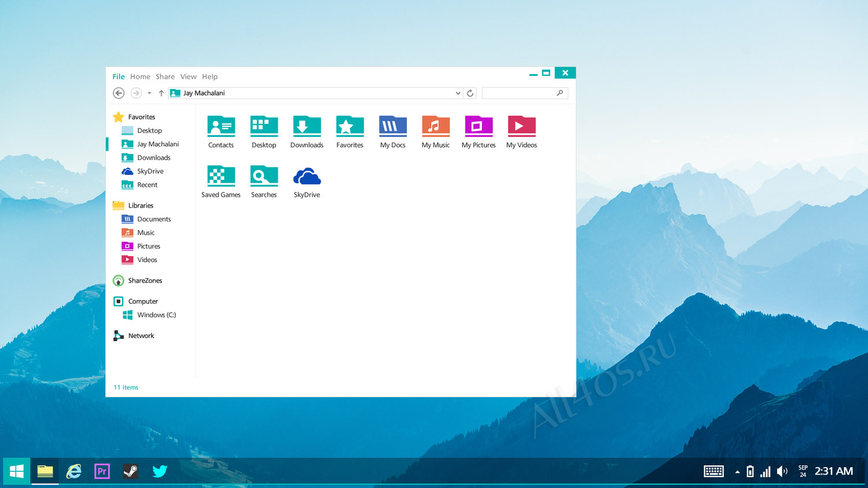
Task: Go up one folder level
Action: click(161, 93)
